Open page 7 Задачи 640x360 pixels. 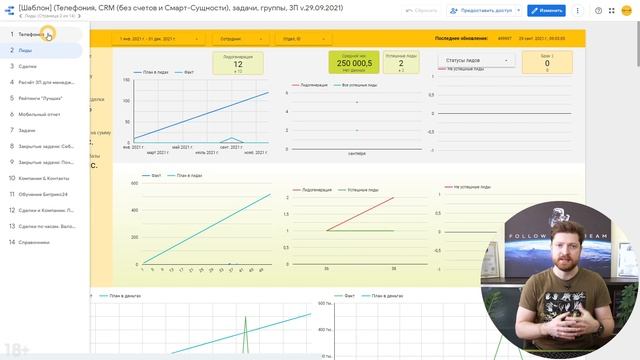coord(41,130)
